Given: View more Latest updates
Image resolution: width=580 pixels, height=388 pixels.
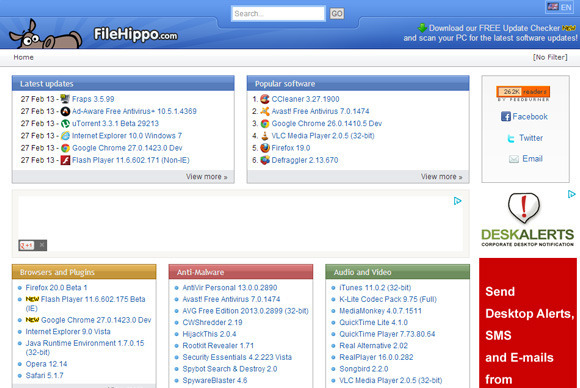Looking at the screenshot, I should pyautogui.click(x=207, y=177).
